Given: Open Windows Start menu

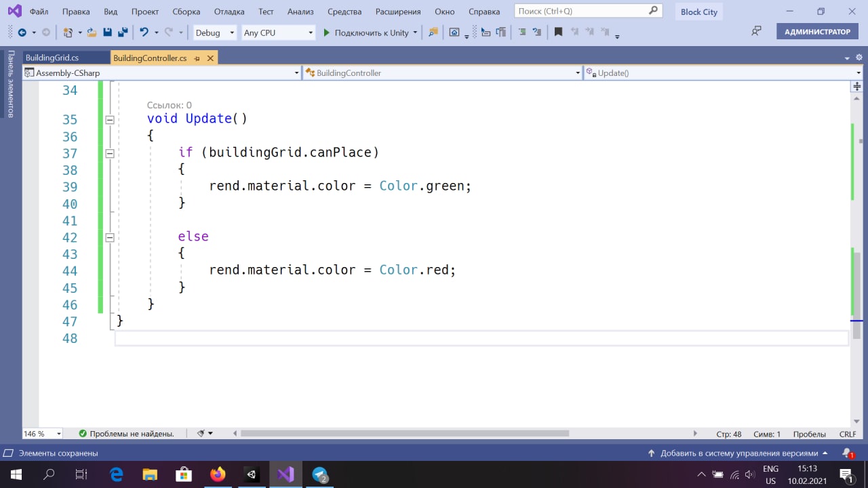Looking at the screenshot, I should click(x=16, y=474).
